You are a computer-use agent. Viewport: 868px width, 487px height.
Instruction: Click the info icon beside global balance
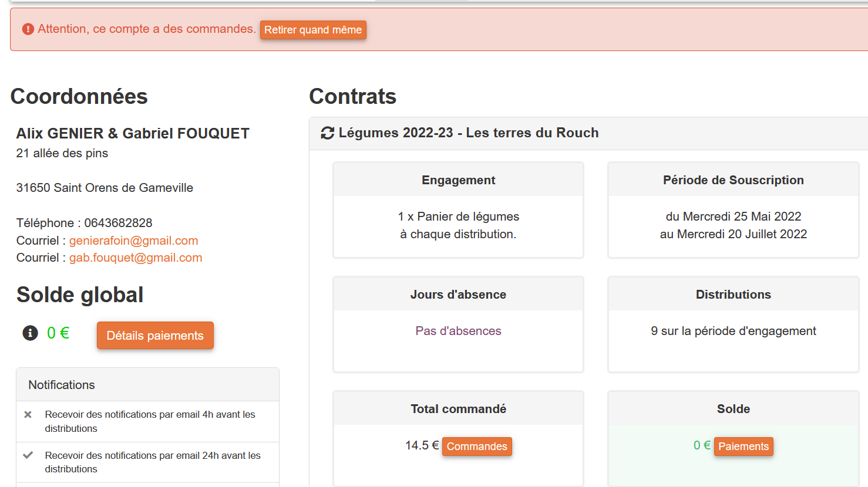[x=30, y=333]
